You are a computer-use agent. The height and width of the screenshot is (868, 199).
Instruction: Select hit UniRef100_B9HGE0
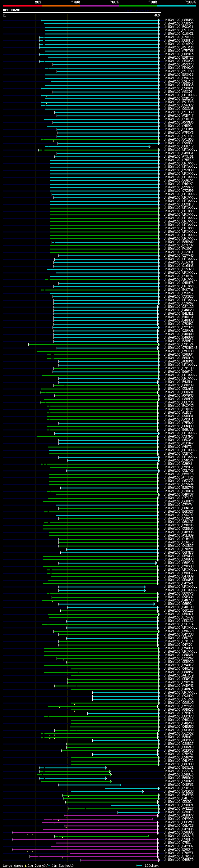tap(178, 774)
